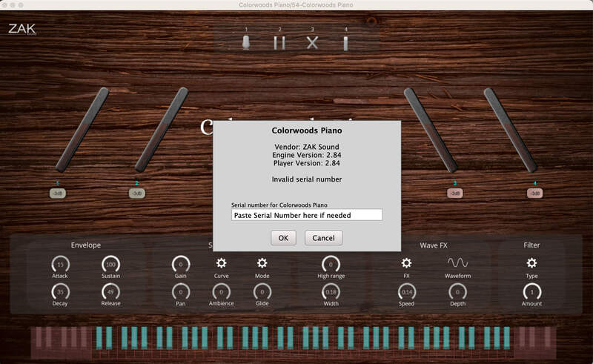Click the Depth knob
Viewport: 593px width, 364px height.
pos(457,292)
